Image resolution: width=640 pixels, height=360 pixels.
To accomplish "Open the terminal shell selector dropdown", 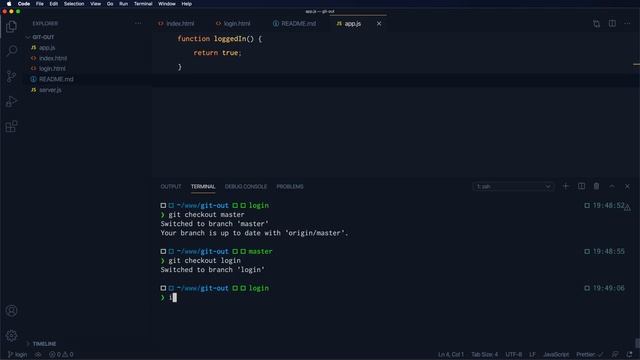I will [x=513, y=187].
